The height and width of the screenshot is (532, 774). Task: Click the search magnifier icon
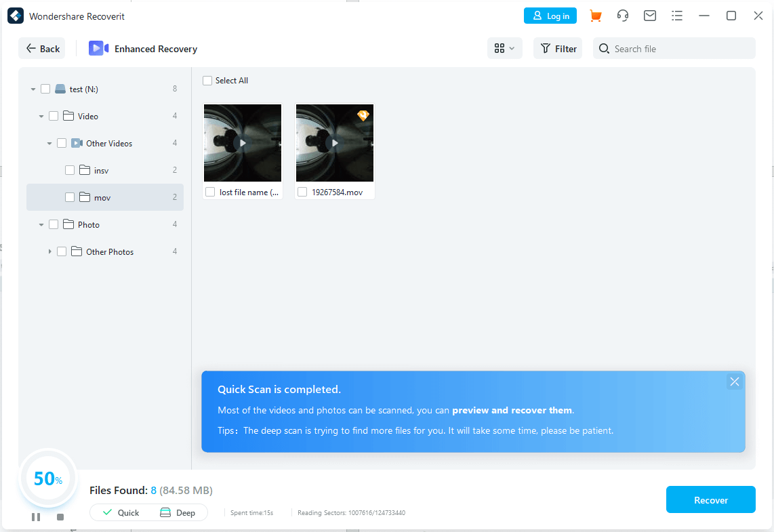coord(604,48)
